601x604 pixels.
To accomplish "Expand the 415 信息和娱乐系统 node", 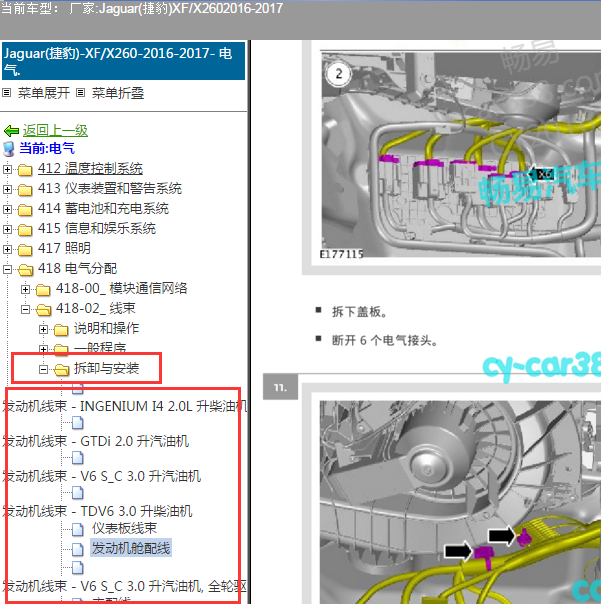I will pos(7,229).
